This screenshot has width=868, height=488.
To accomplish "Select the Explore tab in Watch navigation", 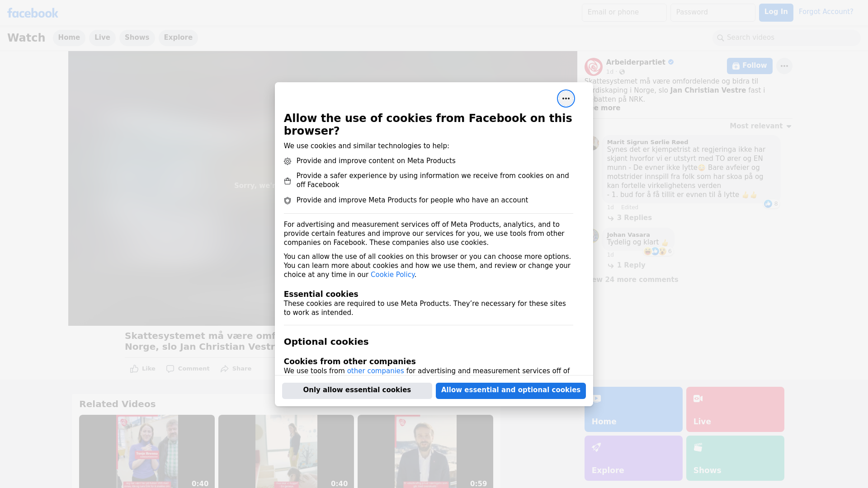I will 178,38.
